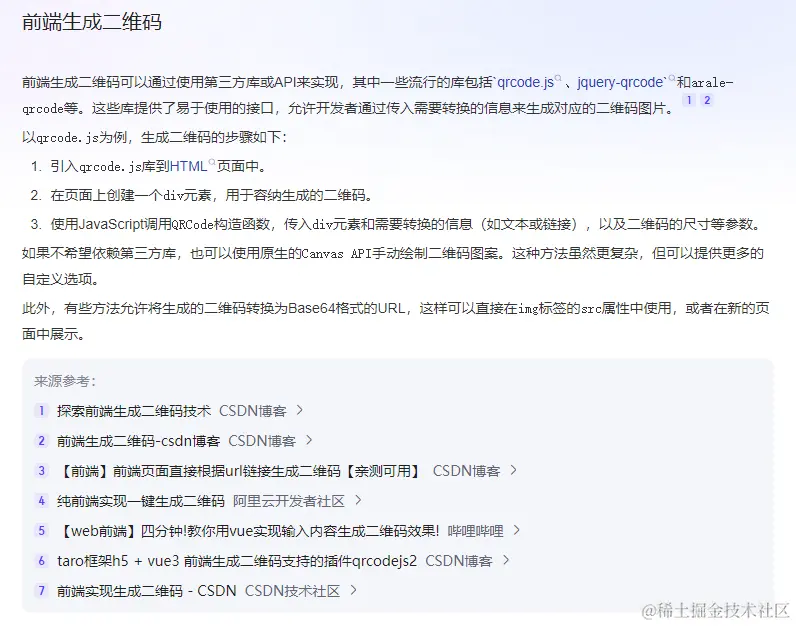796x626 pixels.
Task: Open source taro框架h5 + vue3 qrcodejs2
Action: point(237,561)
